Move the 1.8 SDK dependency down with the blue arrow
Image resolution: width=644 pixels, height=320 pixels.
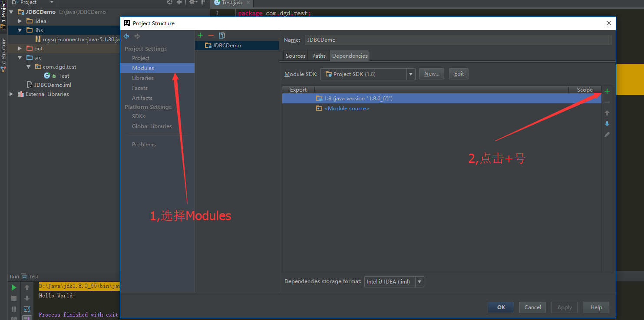click(x=607, y=124)
